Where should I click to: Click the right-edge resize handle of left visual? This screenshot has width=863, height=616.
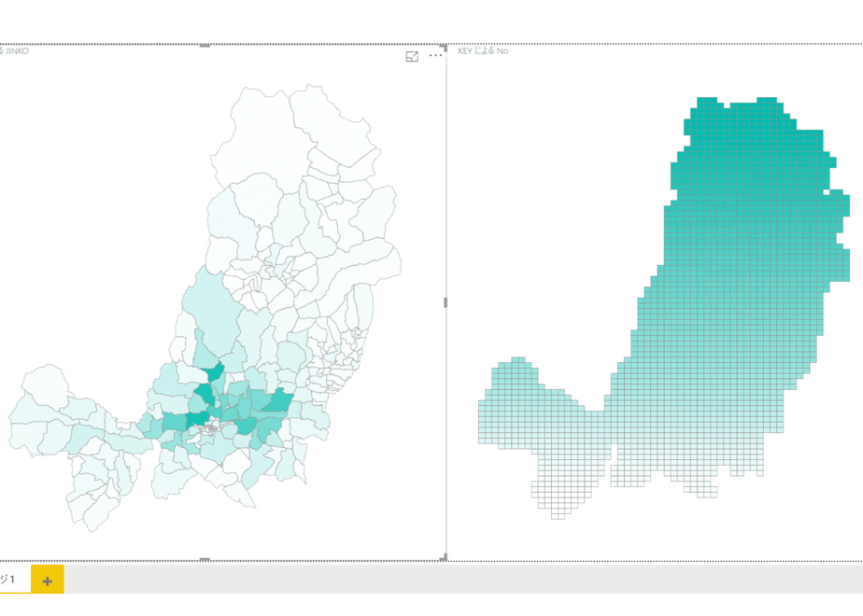pyautogui.click(x=446, y=302)
